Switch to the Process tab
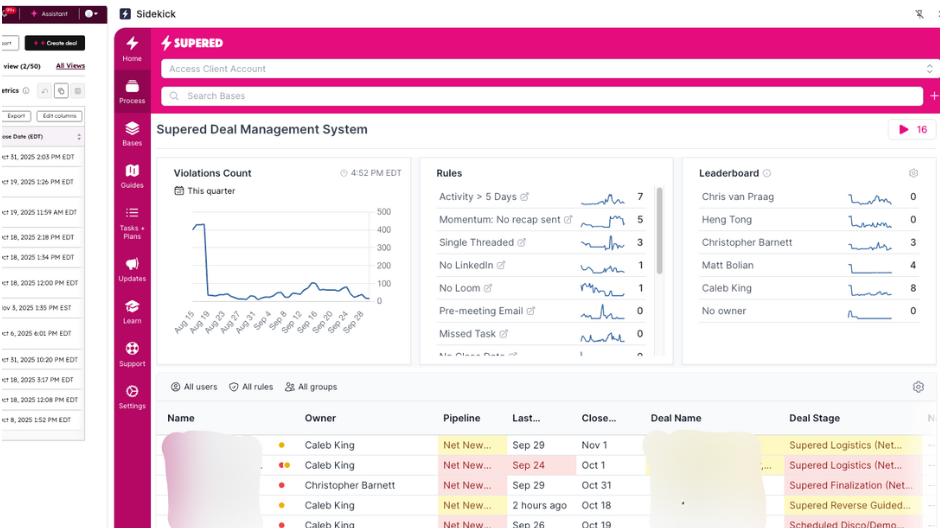Image resolution: width=940 pixels, height=528 pixels. [x=132, y=91]
